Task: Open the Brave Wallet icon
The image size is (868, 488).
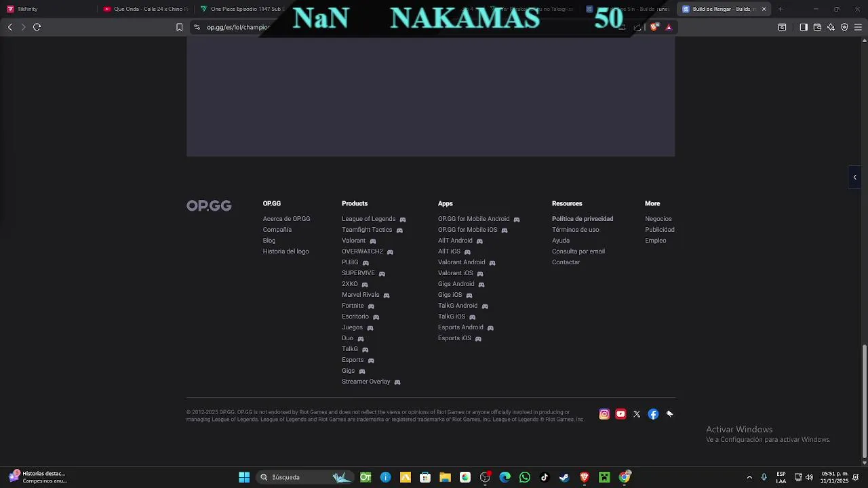Action: coord(817,27)
